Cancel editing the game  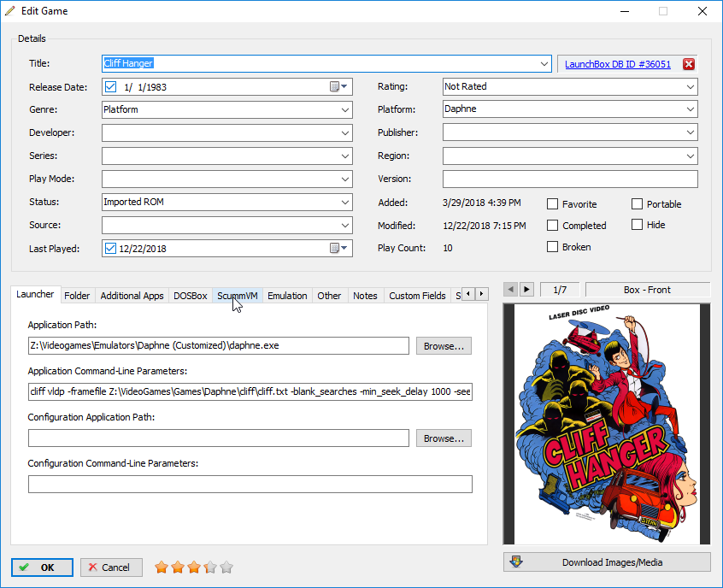(x=111, y=567)
